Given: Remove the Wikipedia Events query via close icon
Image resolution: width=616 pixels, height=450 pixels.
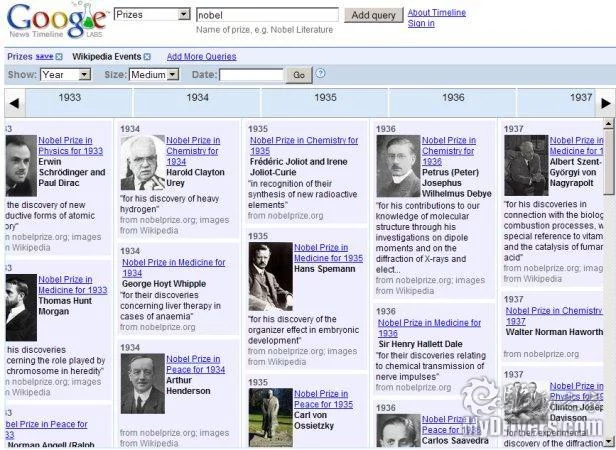Looking at the screenshot, I should pyautogui.click(x=147, y=57).
